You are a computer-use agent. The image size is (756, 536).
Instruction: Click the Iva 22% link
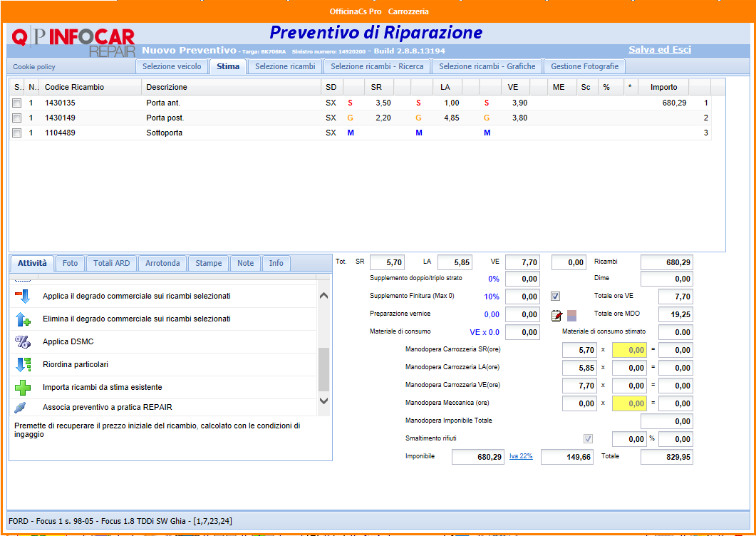click(521, 456)
